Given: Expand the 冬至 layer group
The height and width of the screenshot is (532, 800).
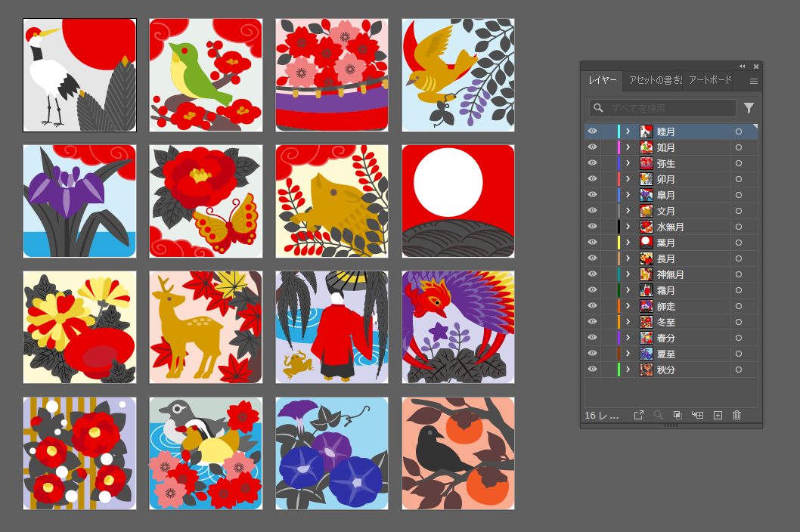Looking at the screenshot, I should click(628, 322).
